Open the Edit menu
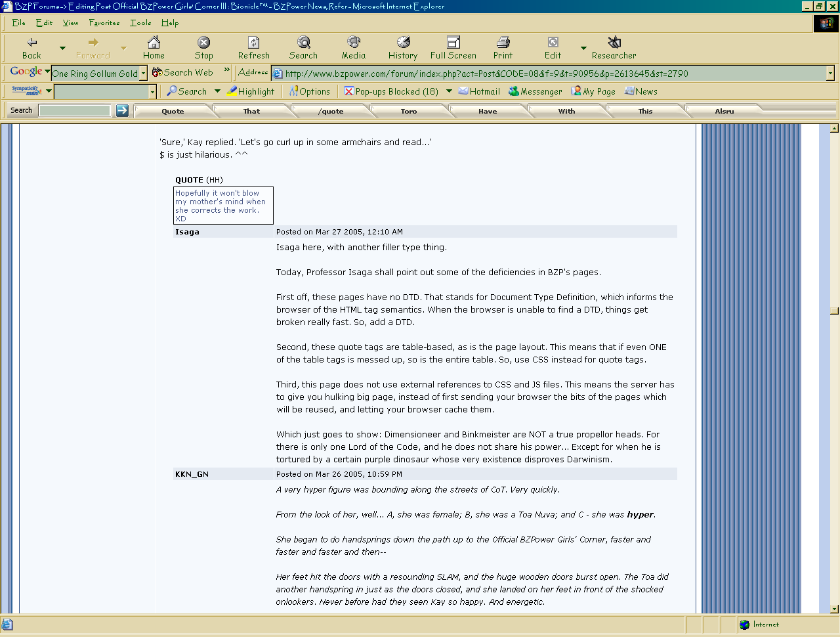Image resolution: width=840 pixels, height=637 pixels. pos(44,22)
